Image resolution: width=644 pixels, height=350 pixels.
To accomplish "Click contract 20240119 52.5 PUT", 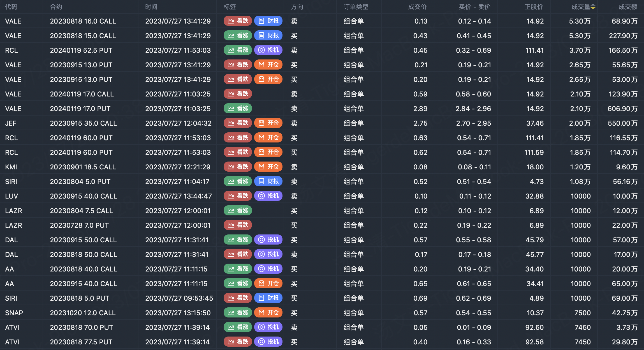I will (81, 50).
